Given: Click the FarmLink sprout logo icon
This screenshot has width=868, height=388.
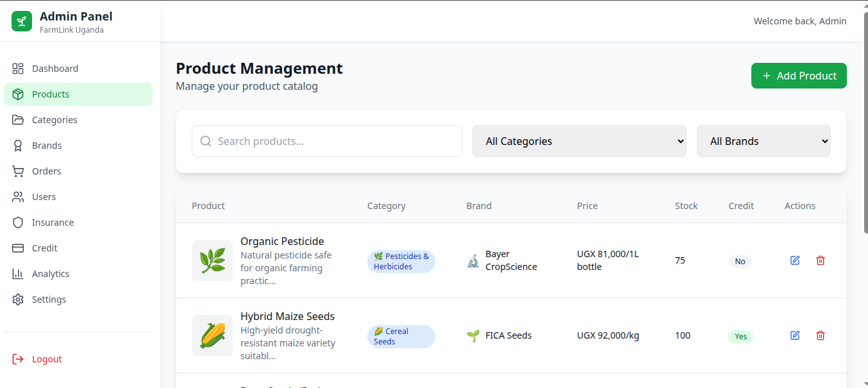Looking at the screenshot, I should (22, 21).
